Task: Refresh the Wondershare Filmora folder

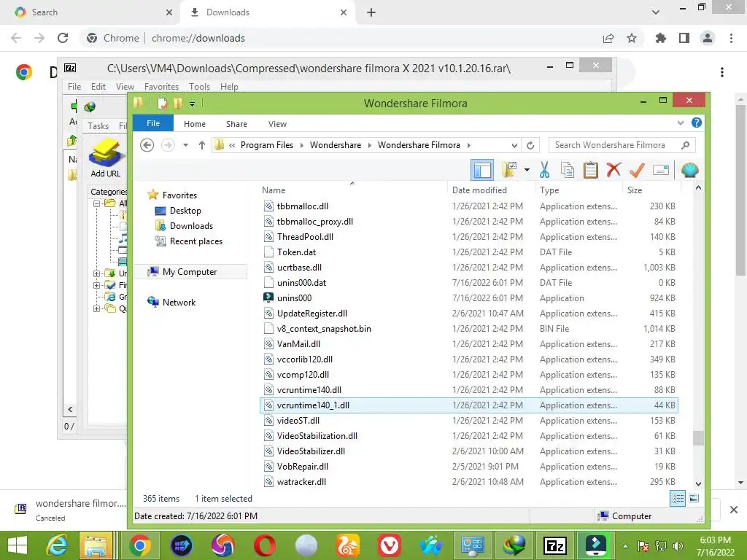Action: (530, 145)
